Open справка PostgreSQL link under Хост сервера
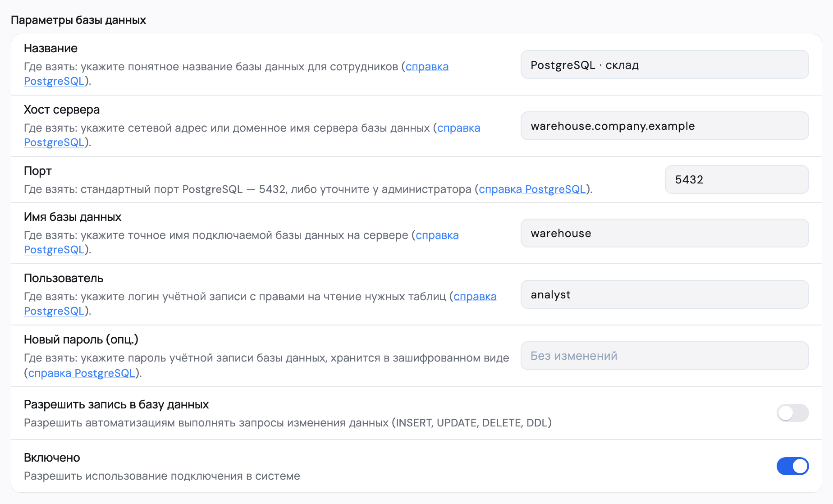 click(458, 128)
